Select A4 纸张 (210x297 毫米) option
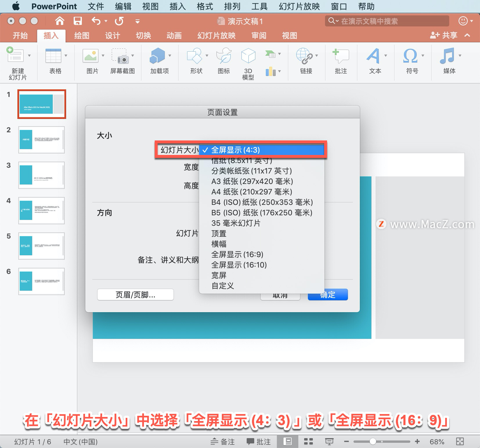480x448 pixels. point(261,192)
